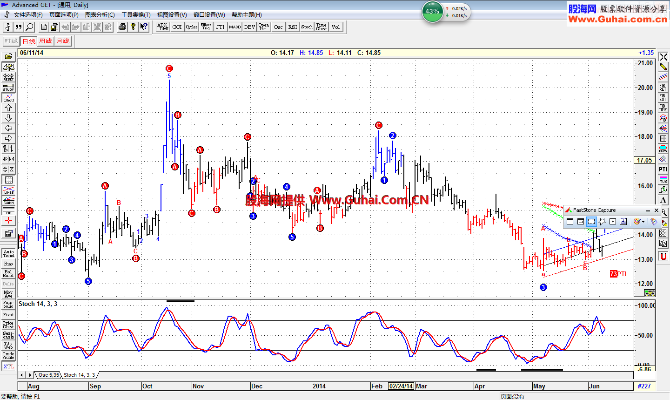Toggle the red highlighted second mode button

click(x=28, y=41)
